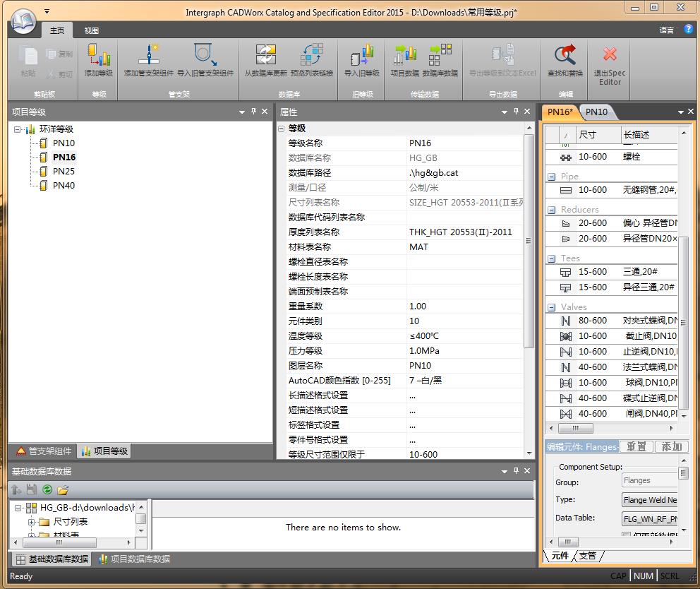This screenshot has width=700, height=589.
Task: Pin the 项目等级 panel with pushpin
Action: click(x=253, y=112)
